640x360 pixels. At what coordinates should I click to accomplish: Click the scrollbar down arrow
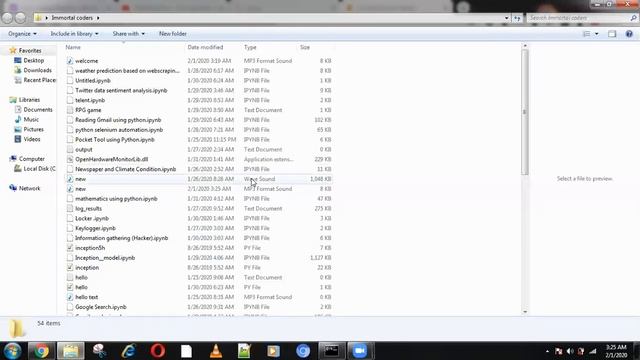point(524,312)
